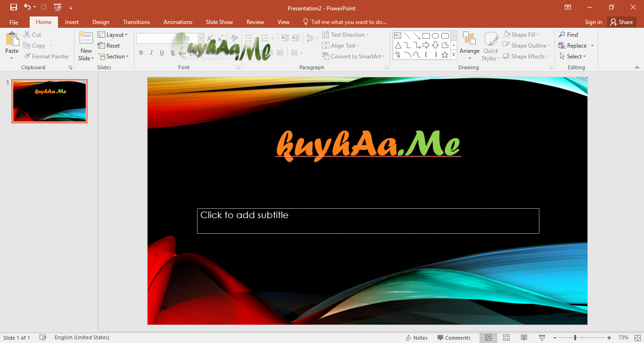Click the zoom out minus button
644x343 pixels.
(x=555, y=337)
